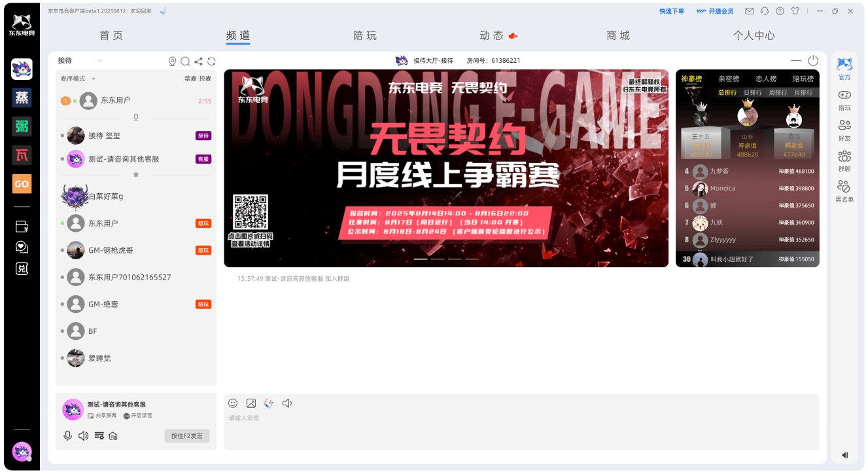Refresh the channel member list

(211, 61)
